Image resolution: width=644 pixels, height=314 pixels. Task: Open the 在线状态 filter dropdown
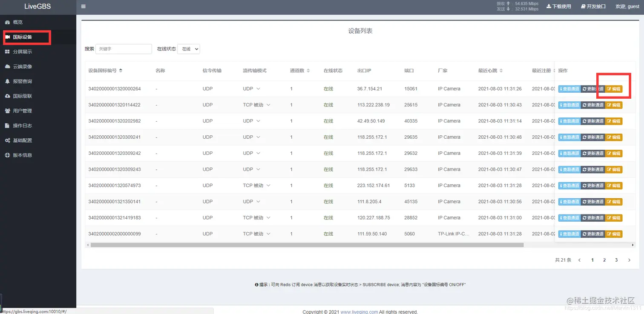point(189,49)
